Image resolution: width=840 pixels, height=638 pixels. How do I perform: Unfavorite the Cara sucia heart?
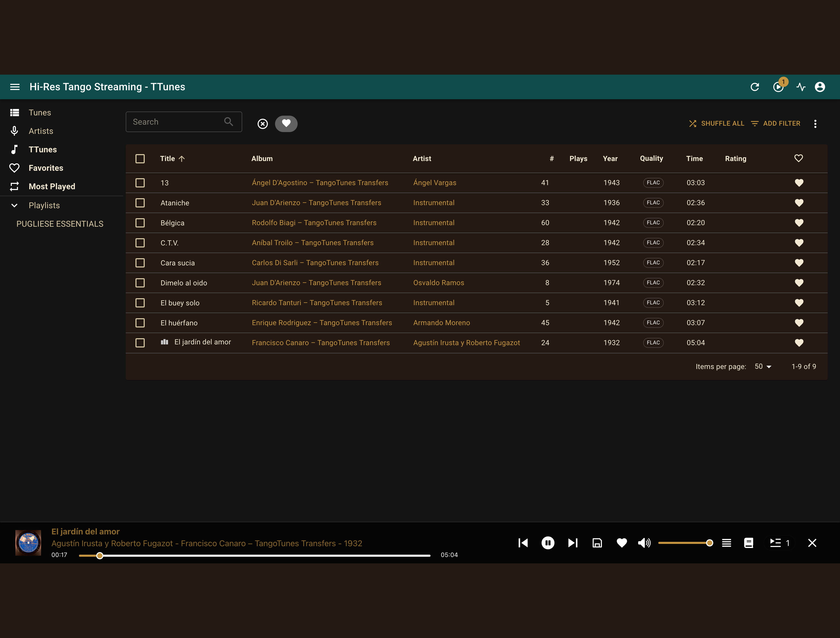click(x=799, y=263)
